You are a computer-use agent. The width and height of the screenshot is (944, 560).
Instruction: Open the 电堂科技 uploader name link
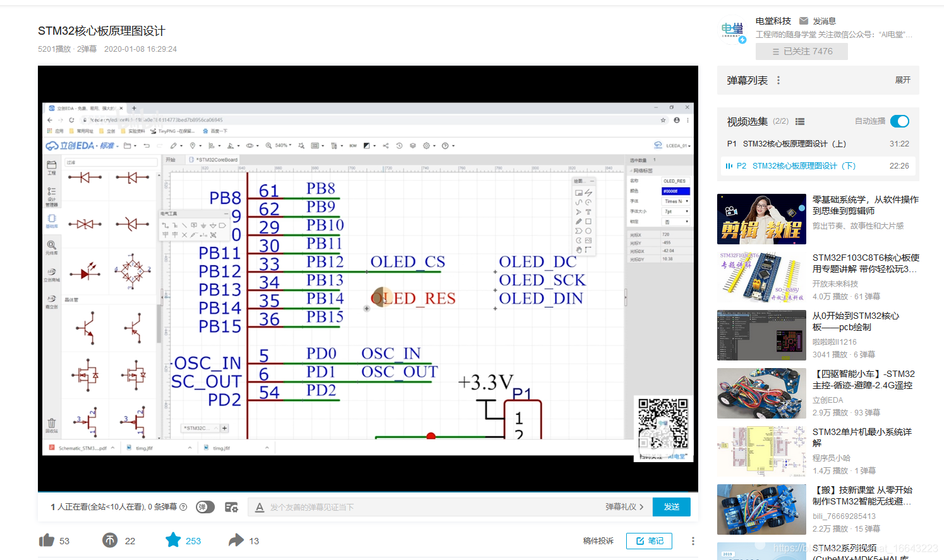tap(773, 21)
